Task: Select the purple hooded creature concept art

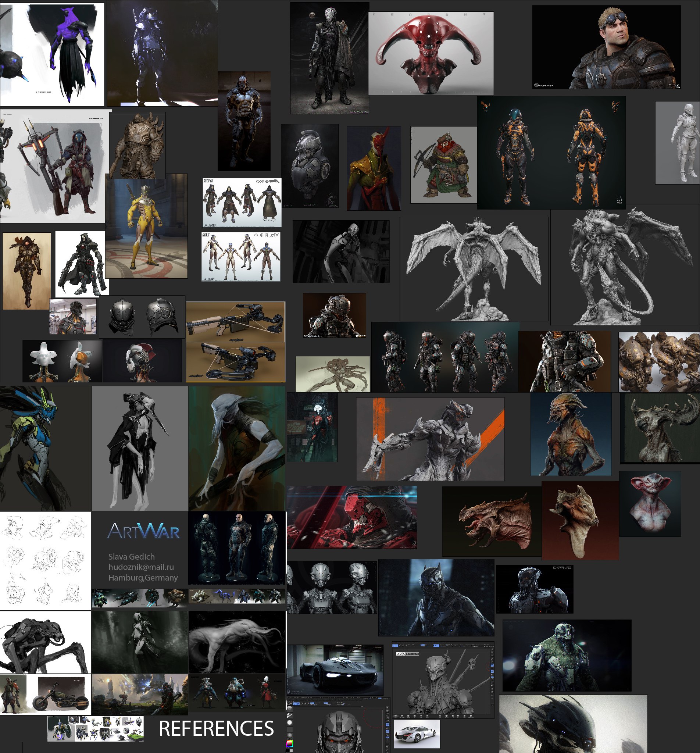Action: click(x=52, y=54)
